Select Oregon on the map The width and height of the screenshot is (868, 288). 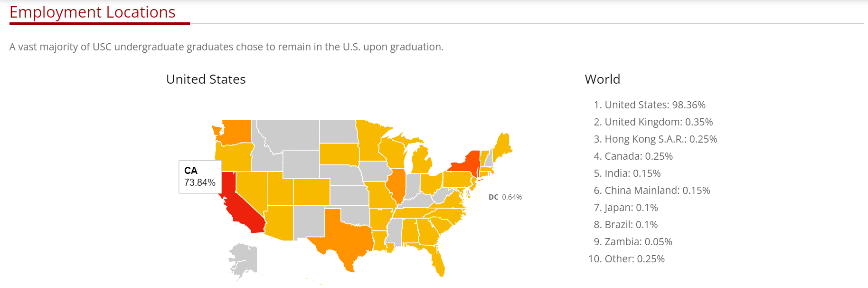coord(234,157)
